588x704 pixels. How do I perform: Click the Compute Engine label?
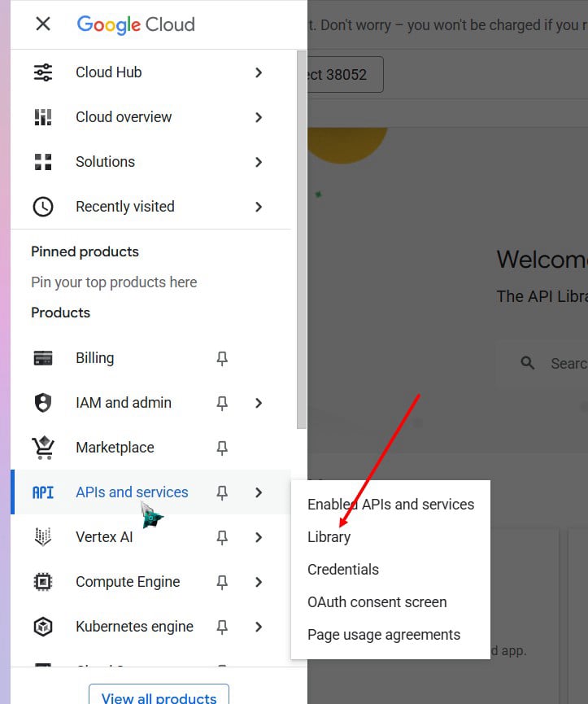tap(128, 582)
